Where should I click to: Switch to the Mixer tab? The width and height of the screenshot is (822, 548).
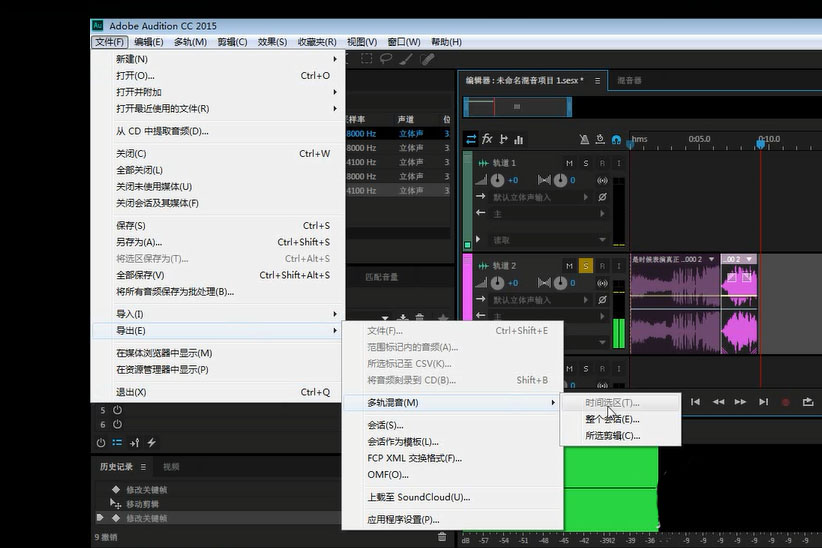629,80
